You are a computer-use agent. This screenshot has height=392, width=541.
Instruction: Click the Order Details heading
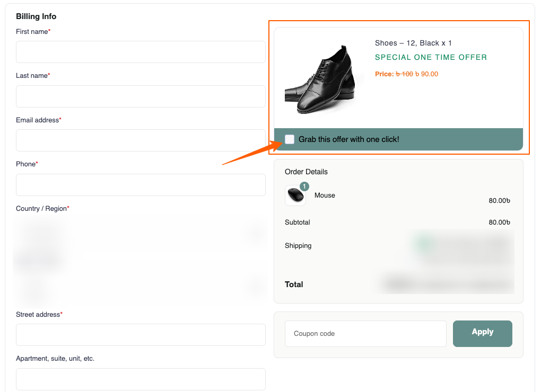click(306, 172)
